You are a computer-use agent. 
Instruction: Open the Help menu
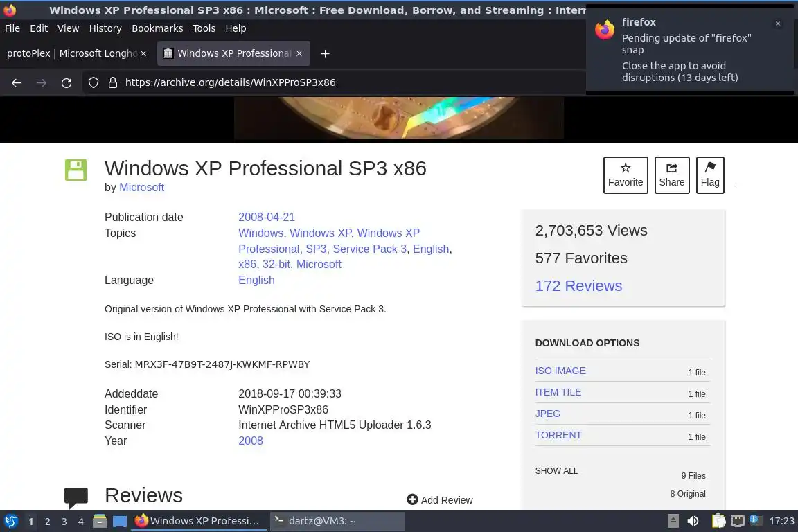pyautogui.click(x=236, y=28)
